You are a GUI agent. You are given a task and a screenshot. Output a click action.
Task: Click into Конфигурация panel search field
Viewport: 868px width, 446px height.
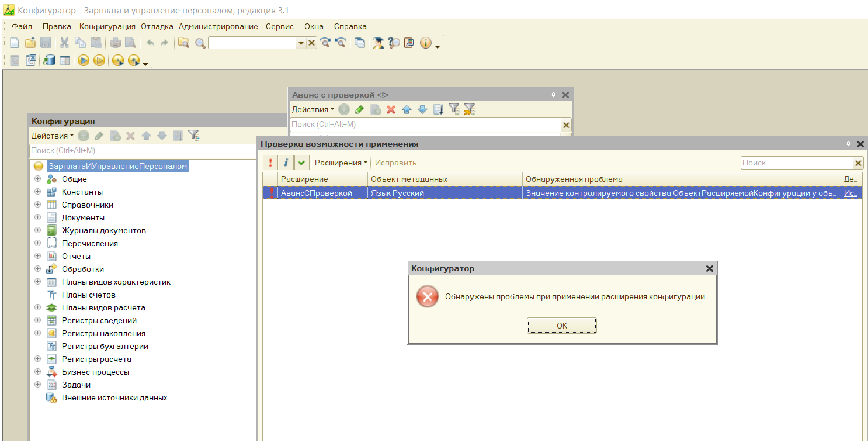click(143, 150)
